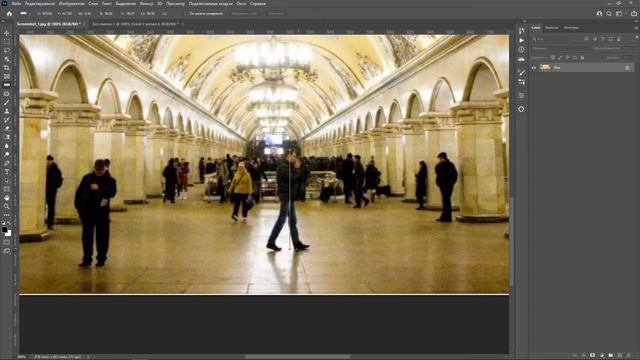Open the History panel icon
This screenshot has width=640, height=360.
(521, 31)
